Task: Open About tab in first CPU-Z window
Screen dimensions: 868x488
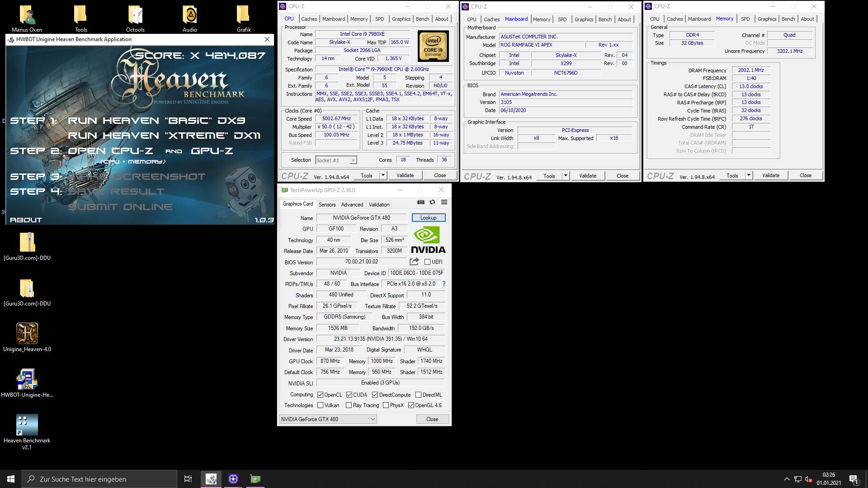Action: point(442,19)
